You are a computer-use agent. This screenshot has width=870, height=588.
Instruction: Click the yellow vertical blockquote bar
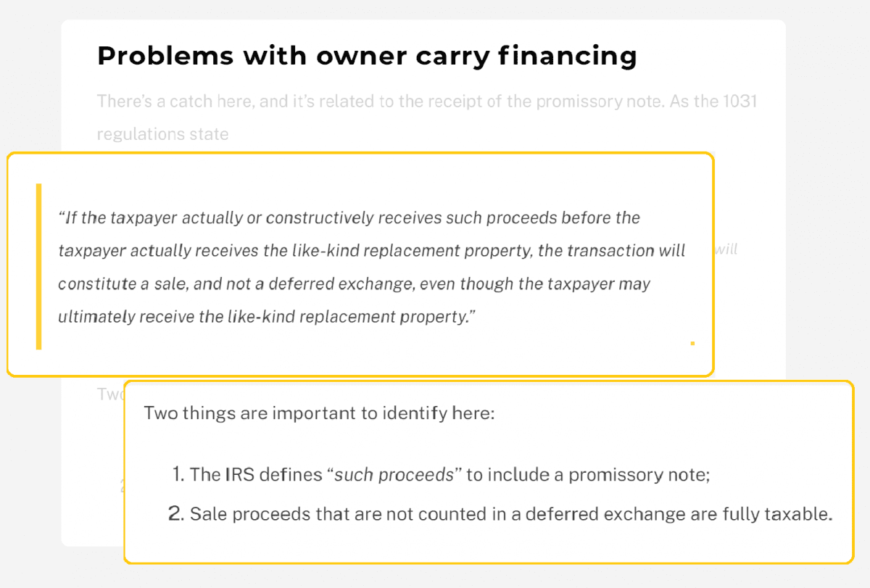click(x=39, y=266)
